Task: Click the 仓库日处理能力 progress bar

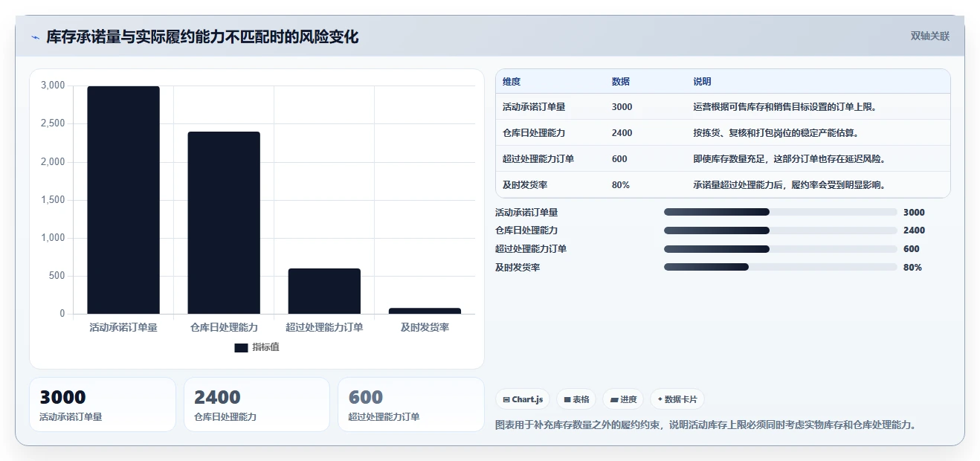Action: (780, 230)
